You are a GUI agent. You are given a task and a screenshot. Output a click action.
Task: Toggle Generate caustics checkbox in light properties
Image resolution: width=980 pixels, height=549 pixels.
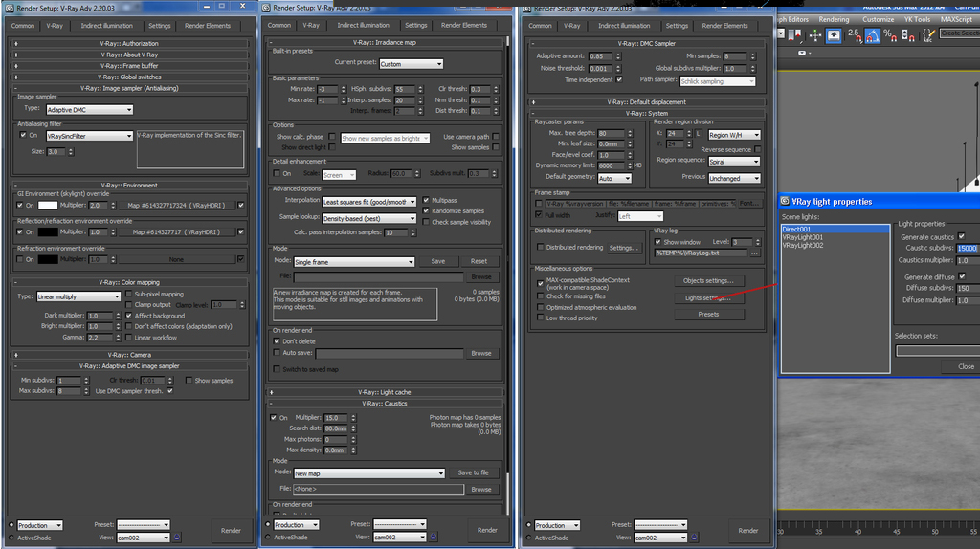961,236
